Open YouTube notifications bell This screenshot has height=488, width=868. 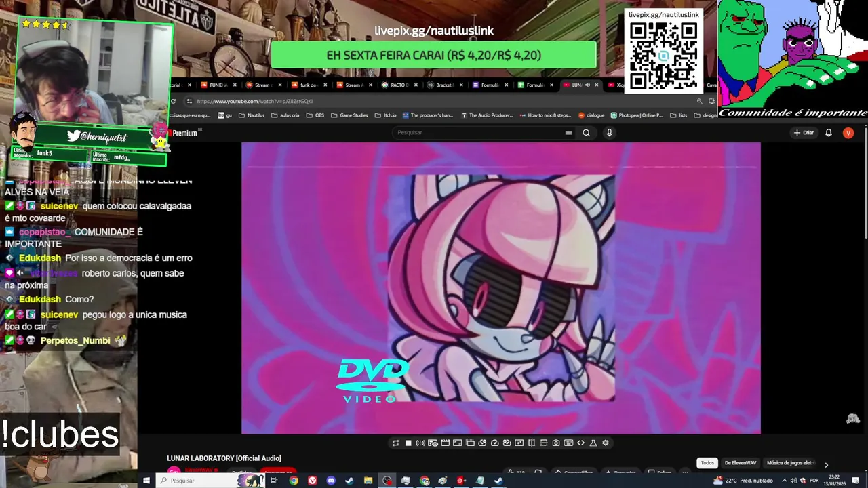828,133
